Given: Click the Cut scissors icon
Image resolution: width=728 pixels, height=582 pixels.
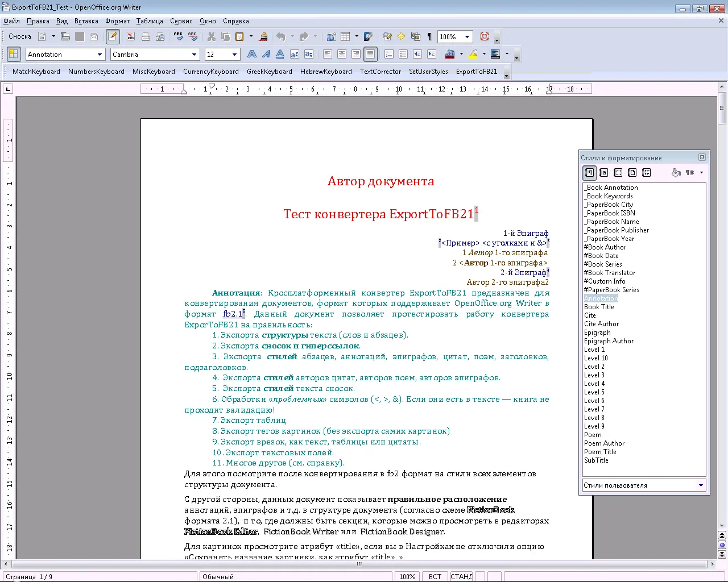Looking at the screenshot, I should click(x=212, y=36).
